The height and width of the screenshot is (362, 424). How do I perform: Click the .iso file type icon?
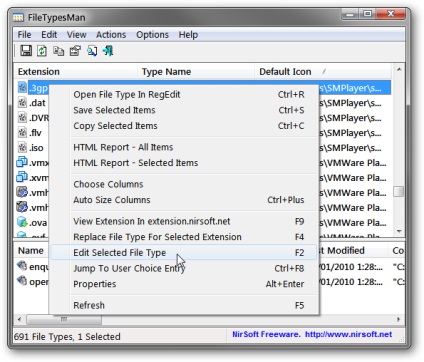click(x=22, y=147)
